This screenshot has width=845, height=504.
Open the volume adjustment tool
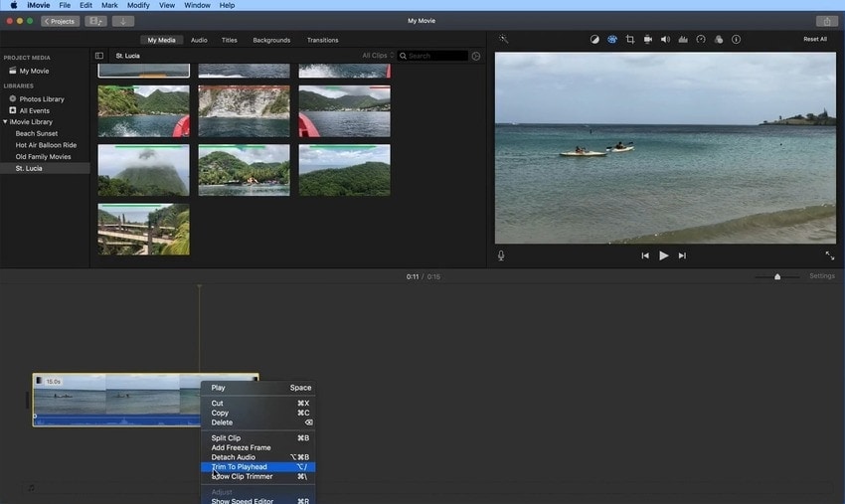665,40
